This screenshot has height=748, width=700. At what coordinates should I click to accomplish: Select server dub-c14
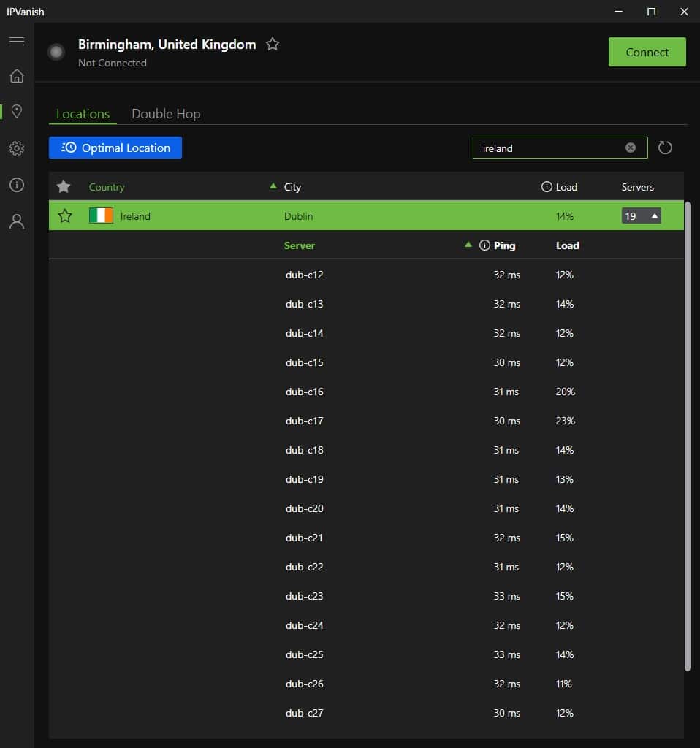366,333
